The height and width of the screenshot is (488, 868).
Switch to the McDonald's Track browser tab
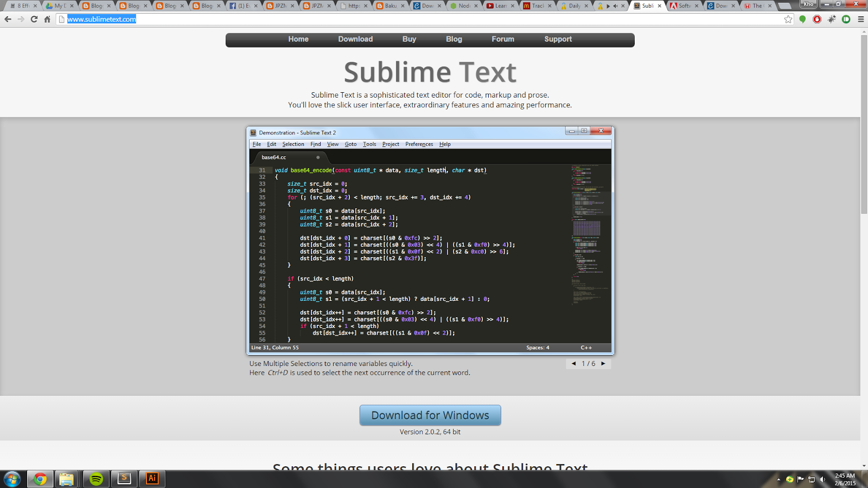(537, 6)
